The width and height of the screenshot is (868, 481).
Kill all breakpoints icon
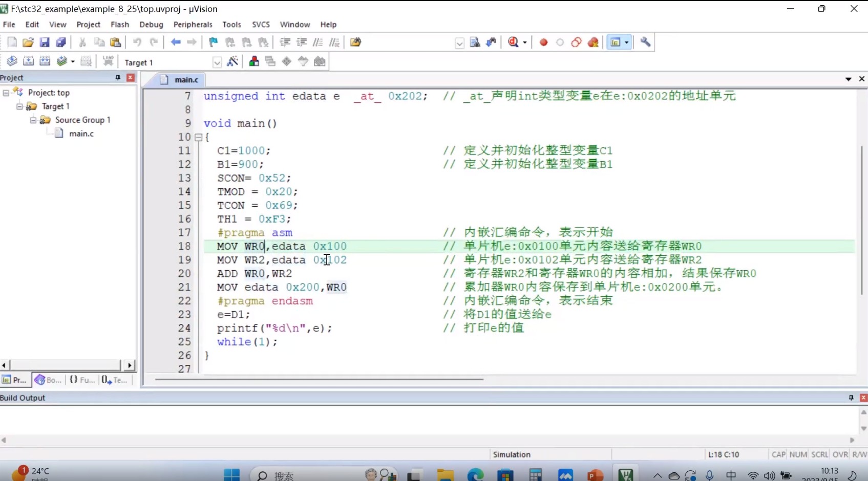coord(593,42)
